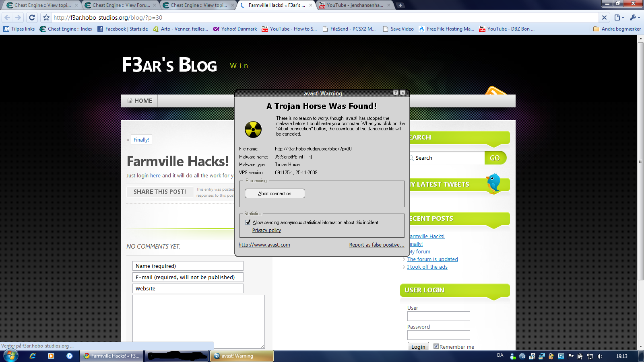Open a new browser tab
This screenshot has width=644, height=362.
tap(400, 5)
